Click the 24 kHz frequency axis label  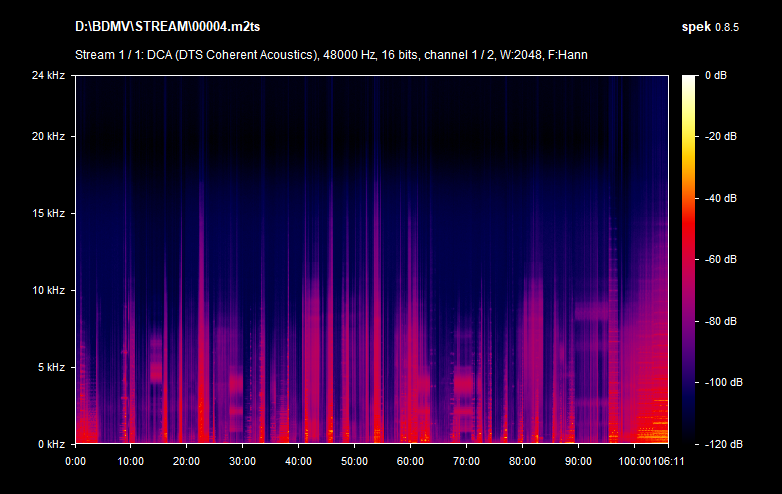(48, 75)
